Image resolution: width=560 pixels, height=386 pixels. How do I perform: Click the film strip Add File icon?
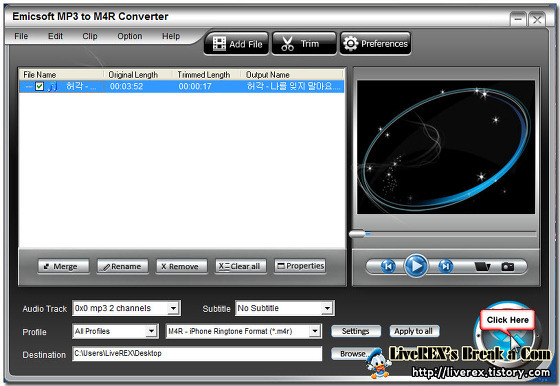tap(219, 44)
